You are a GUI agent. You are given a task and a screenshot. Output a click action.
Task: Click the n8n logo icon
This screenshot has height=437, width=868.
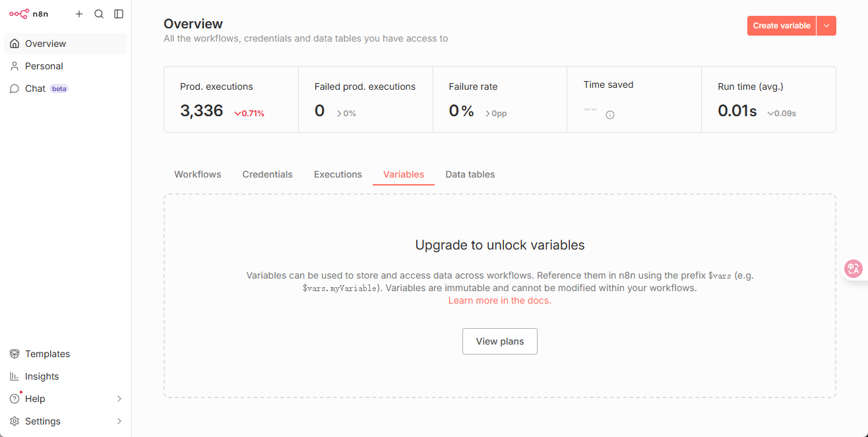pyautogui.click(x=19, y=14)
